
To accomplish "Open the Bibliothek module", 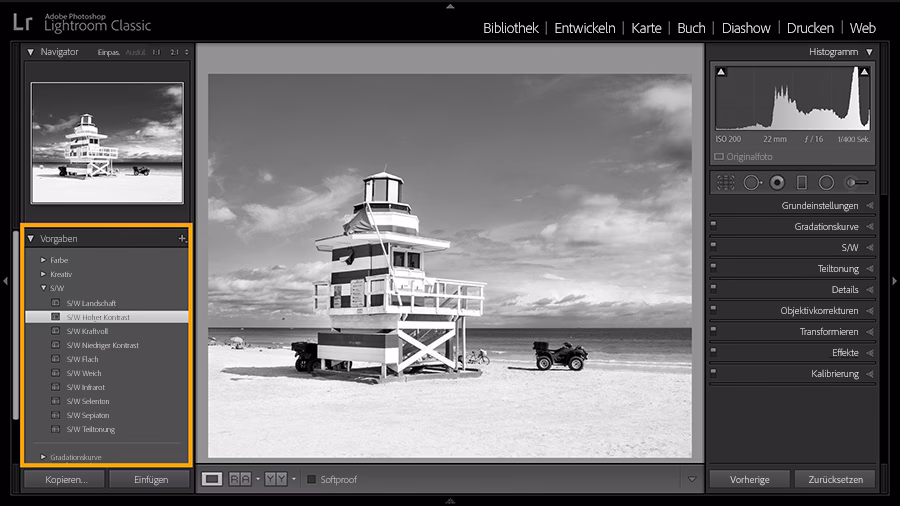I will point(510,28).
